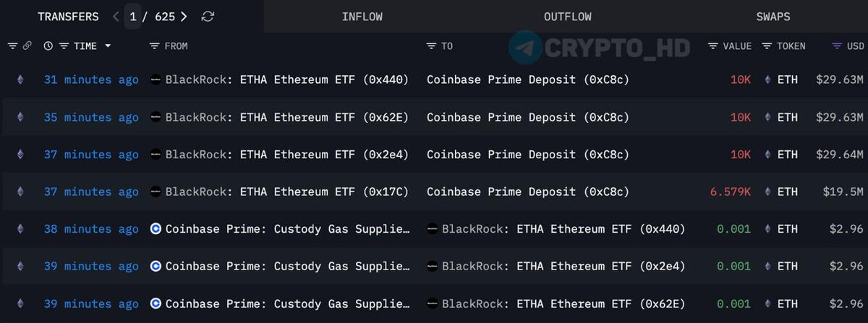Image resolution: width=868 pixels, height=323 pixels.
Task: Click Coinbase Prime logo in 38 minutes row
Action: pos(155,228)
